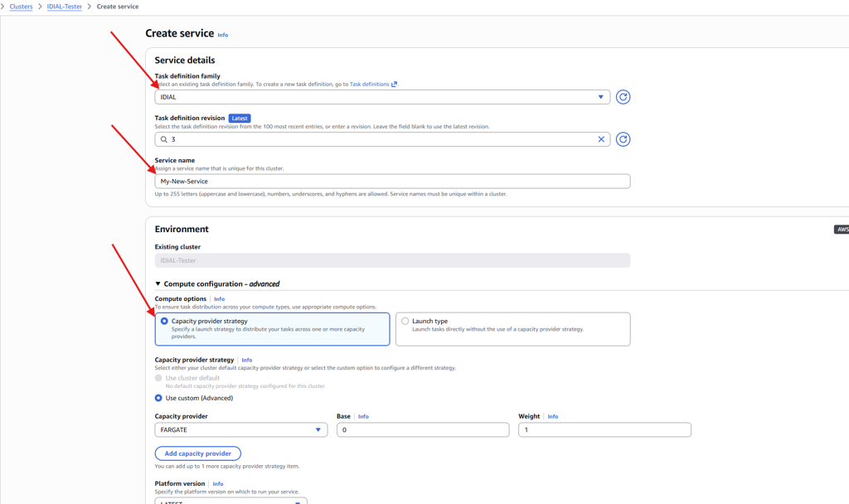Open Info link beside Base
Screen dimensions: 849x504
pos(363,416)
